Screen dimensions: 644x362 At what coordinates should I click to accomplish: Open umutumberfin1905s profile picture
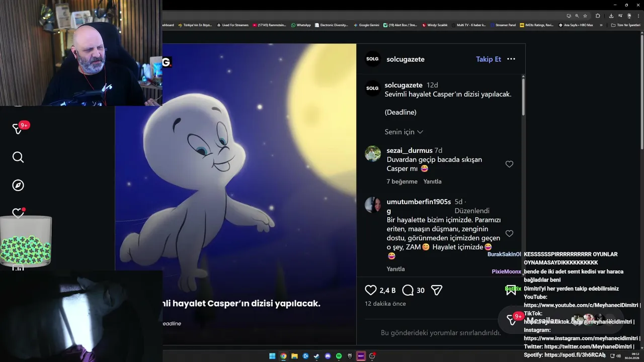(373, 205)
